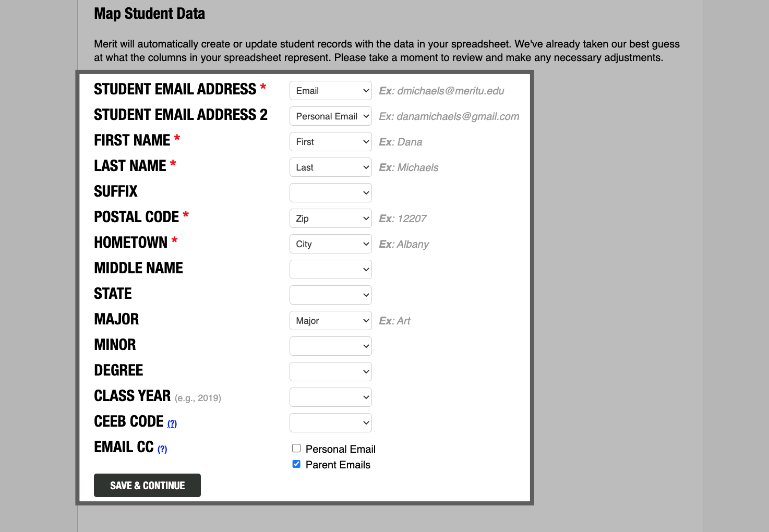Viewport: 769px width, 532px height.
Task: Select a column for Suffix
Action: [x=330, y=193]
